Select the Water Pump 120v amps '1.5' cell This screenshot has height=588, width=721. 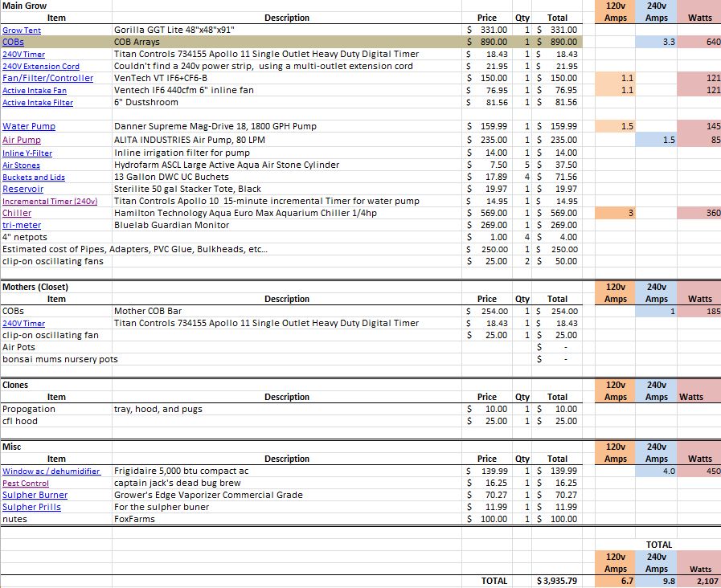(615, 126)
